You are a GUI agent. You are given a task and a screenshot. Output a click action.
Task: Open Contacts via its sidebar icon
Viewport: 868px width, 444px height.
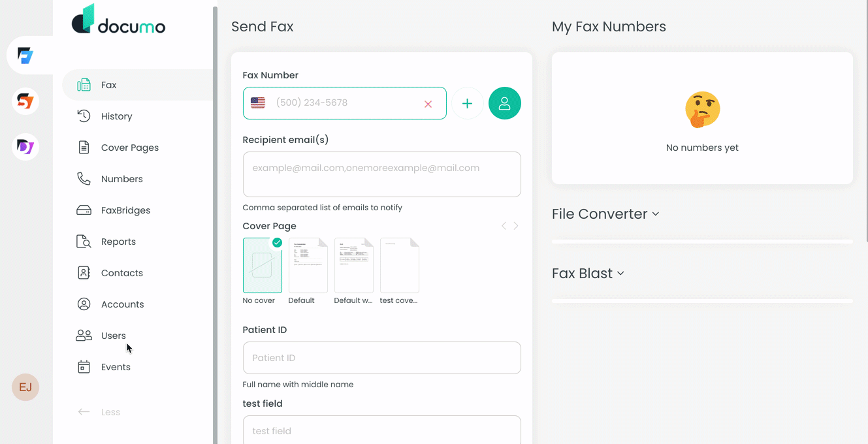point(84,273)
